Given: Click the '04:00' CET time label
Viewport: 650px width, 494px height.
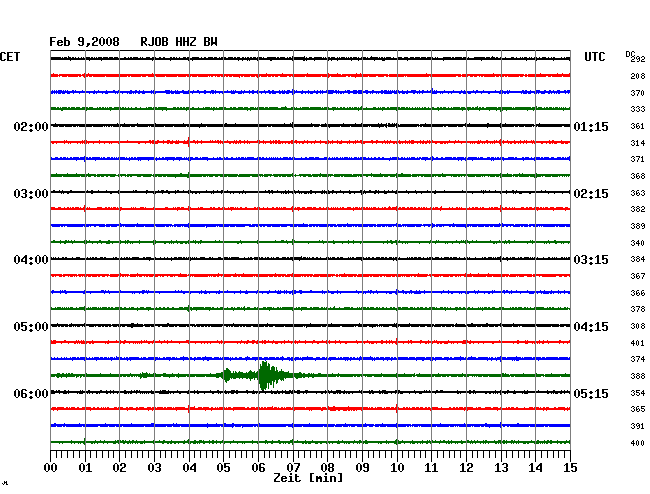Looking at the screenshot, I should pos(31,260).
